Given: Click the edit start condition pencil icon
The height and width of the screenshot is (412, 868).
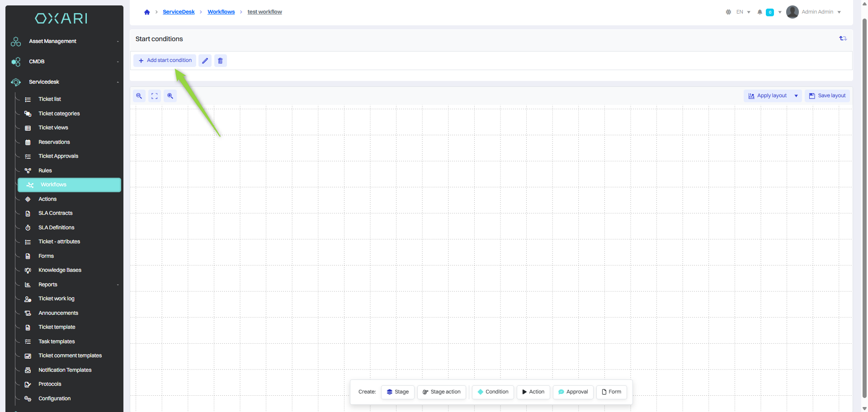Looking at the screenshot, I should (205, 61).
